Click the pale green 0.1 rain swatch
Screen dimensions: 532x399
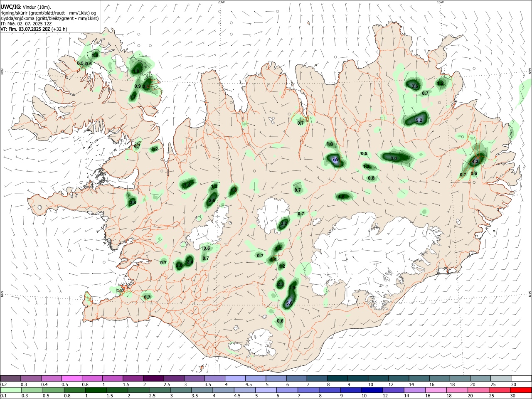tap(11, 390)
